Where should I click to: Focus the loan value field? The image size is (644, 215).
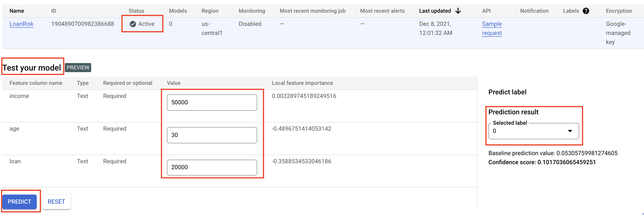click(x=212, y=167)
